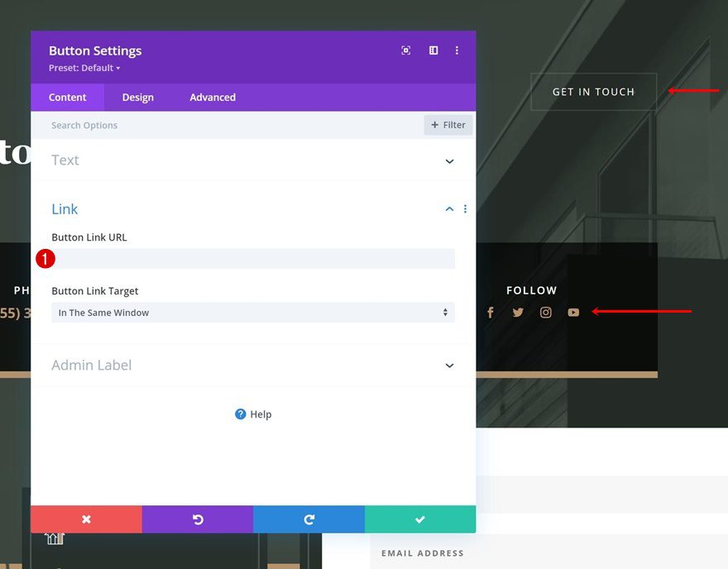The image size is (728, 569).
Task: Open the Preset: Default dropdown
Action: (84, 68)
